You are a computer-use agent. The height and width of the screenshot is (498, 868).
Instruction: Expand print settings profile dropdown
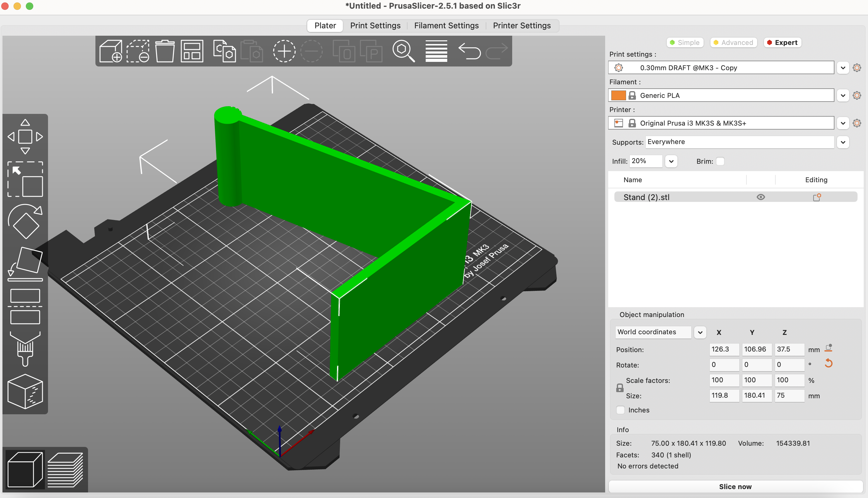(842, 67)
